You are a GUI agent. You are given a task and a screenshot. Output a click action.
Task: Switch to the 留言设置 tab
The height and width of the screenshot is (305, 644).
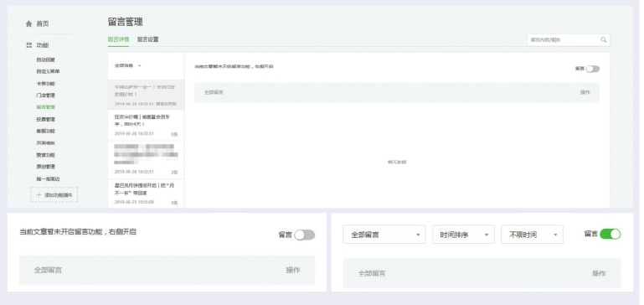[x=148, y=39]
